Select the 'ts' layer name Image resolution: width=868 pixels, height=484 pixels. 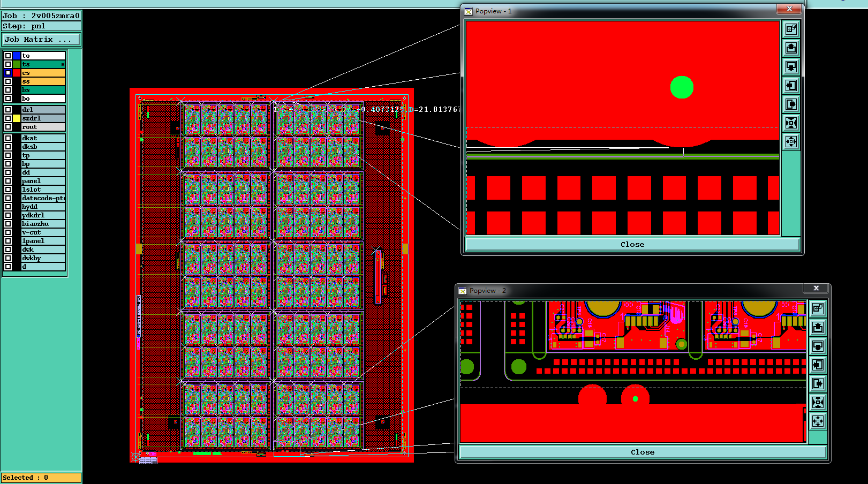pos(43,64)
